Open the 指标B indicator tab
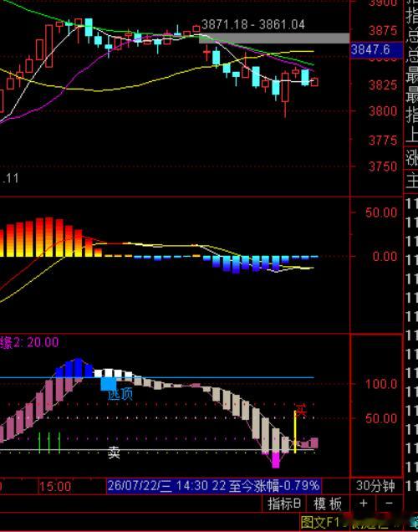The height and width of the screenshot is (532, 418). click(x=284, y=504)
